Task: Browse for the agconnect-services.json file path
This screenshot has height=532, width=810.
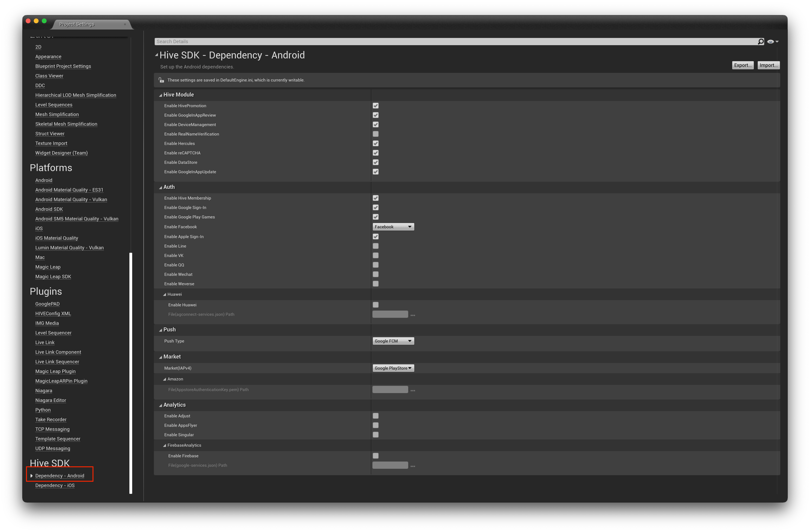Action: [412, 315]
